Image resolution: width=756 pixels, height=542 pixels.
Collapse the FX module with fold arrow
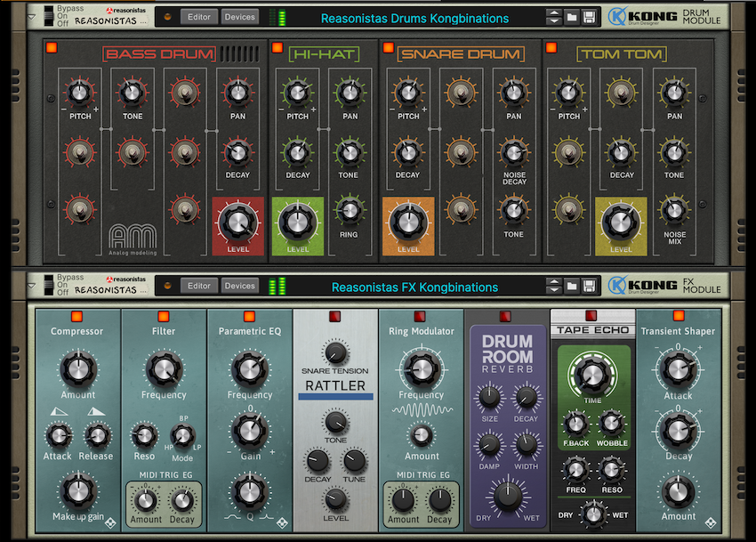[x=32, y=286]
